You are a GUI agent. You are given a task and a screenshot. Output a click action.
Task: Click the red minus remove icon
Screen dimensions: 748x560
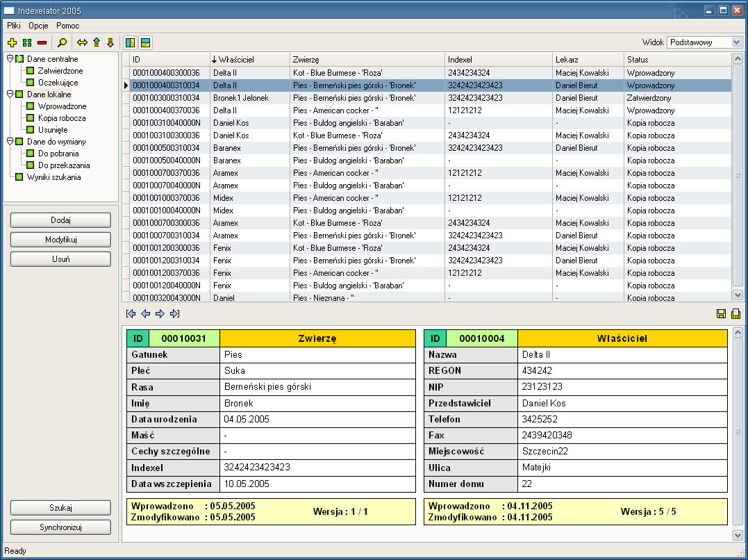pos(42,42)
